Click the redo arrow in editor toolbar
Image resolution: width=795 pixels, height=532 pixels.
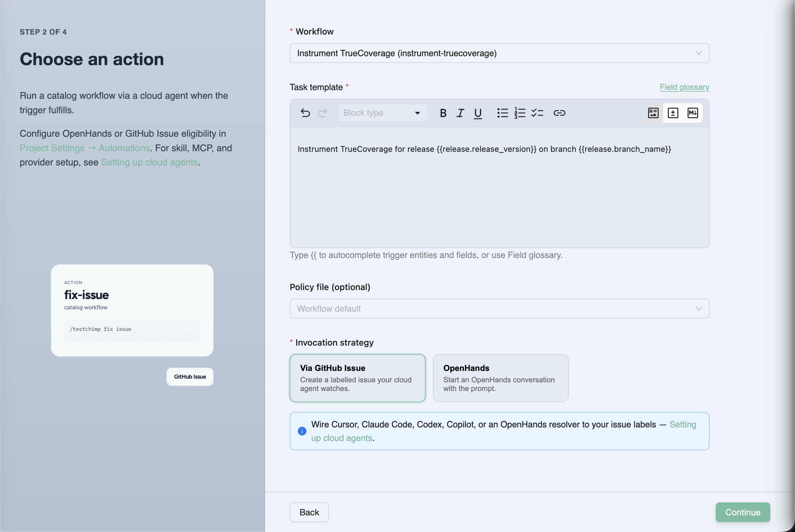[x=322, y=113]
